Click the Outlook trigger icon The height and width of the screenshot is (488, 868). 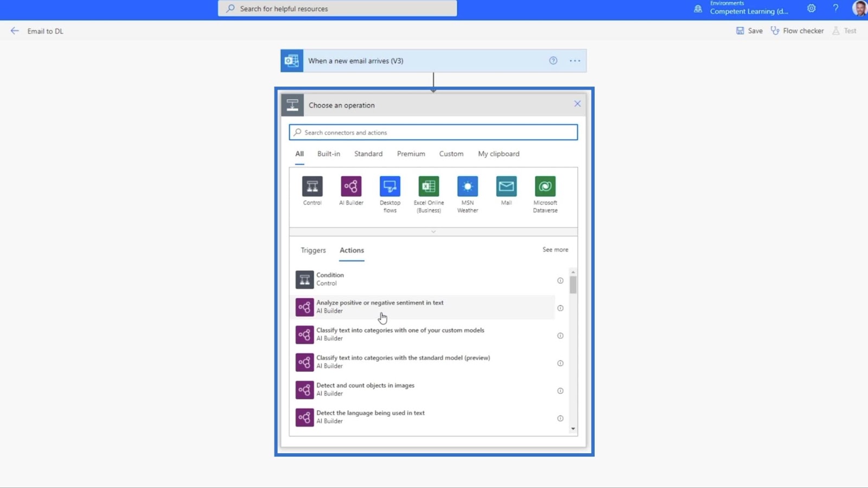[292, 61]
